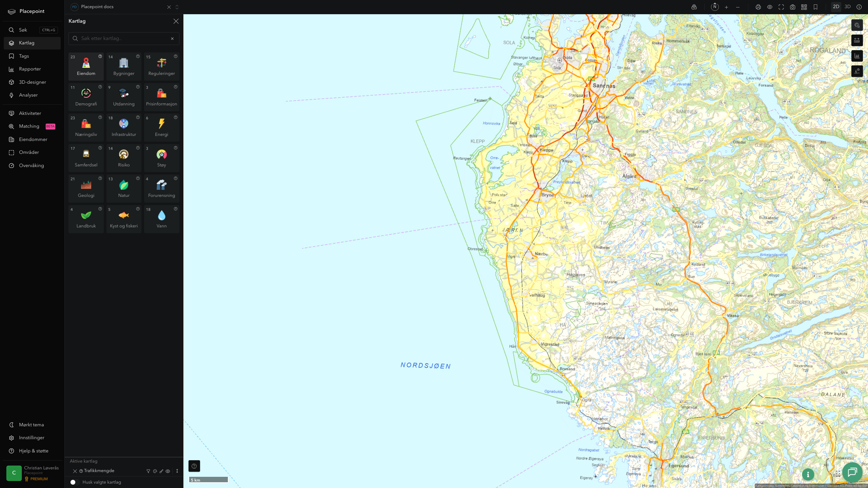Open the info icon in top toolbar
Screen dimensions: 868x488
tap(859, 7)
